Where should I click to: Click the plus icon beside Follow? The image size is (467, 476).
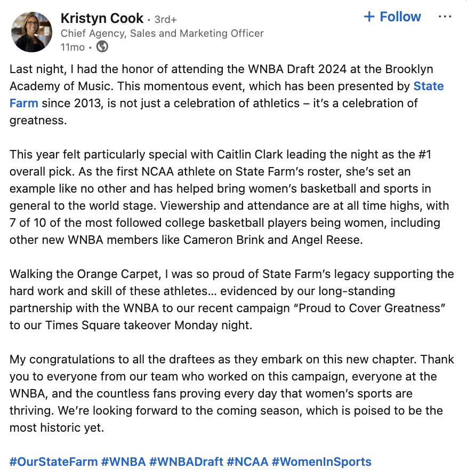(x=369, y=17)
